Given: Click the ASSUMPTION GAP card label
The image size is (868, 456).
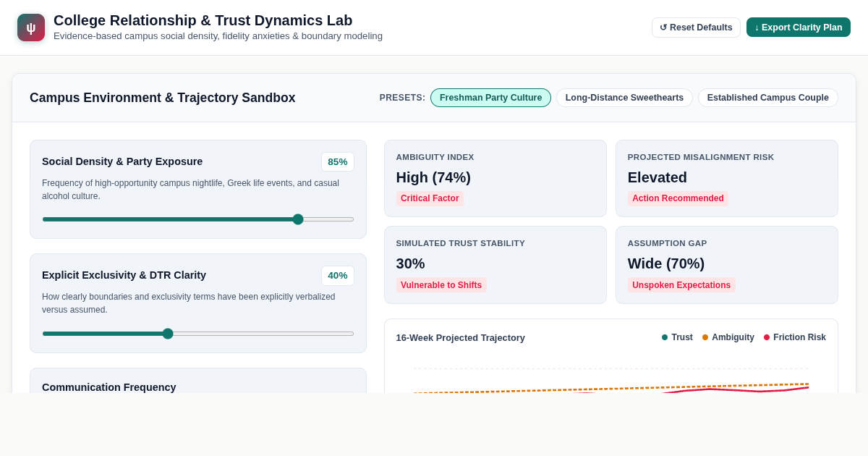Looking at the screenshot, I should (x=668, y=243).
